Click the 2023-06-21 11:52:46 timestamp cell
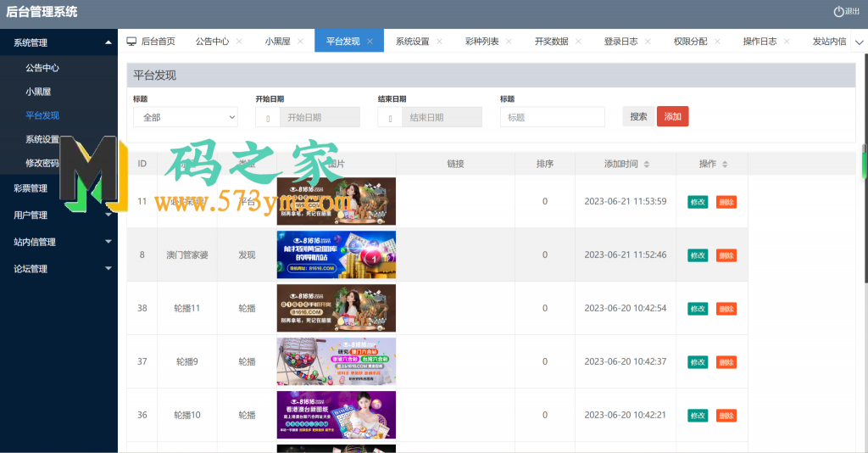868x453 pixels. pyautogui.click(x=626, y=254)
